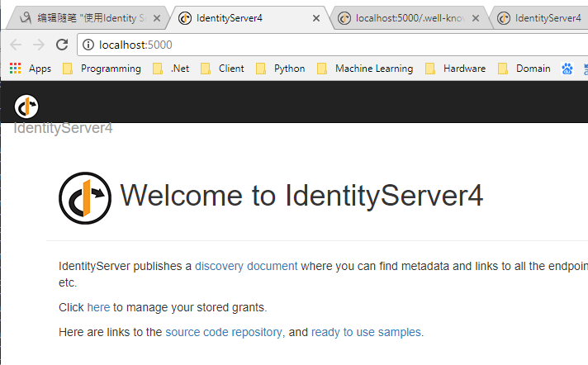Close the 编辑随笔 tab
Viewport: 588px width, 365px height.
[x=157, y=18]
